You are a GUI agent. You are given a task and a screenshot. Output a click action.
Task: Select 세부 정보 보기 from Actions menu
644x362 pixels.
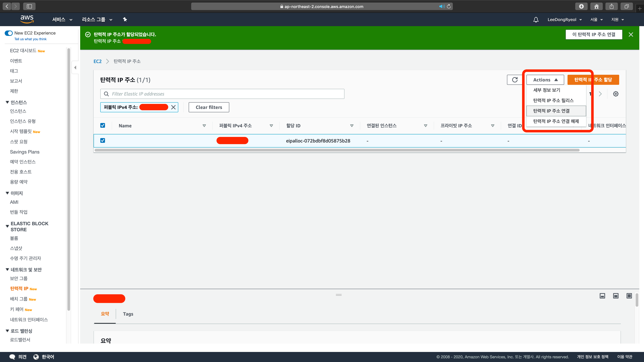point(556,90)
